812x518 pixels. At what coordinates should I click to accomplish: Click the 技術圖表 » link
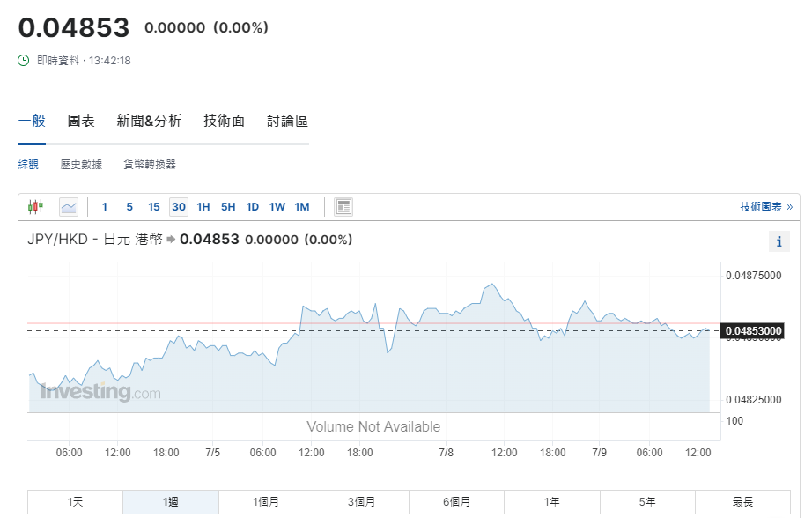[x=766, y=207]
